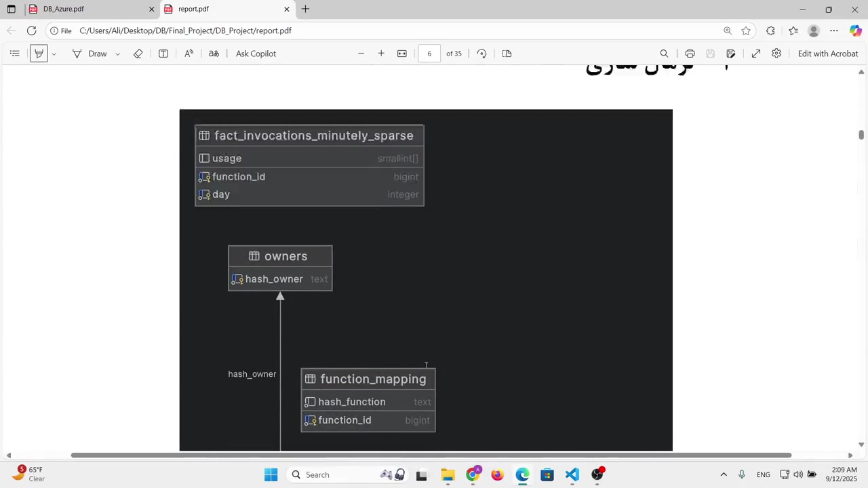Print the PDF document

pyautogui.click(x=690, y=54)
